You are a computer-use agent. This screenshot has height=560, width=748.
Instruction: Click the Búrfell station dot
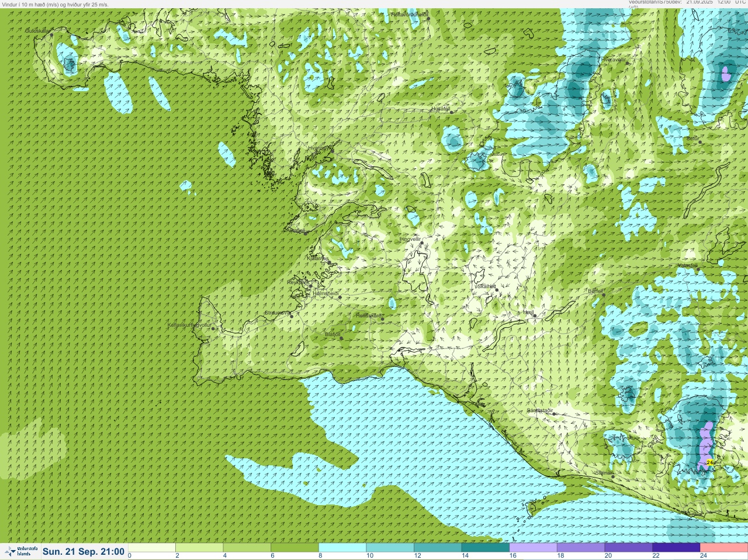pos(604,295)
